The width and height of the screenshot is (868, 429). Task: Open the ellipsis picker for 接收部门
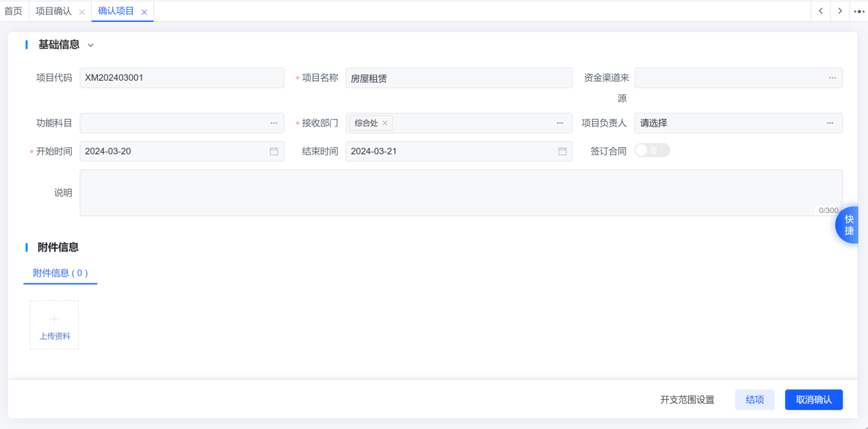pos(560,123)
